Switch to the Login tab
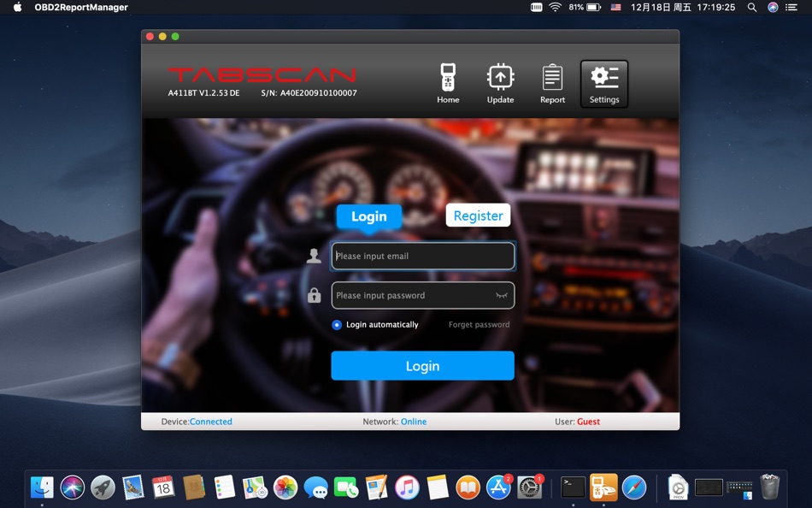 tap(368, 216)
